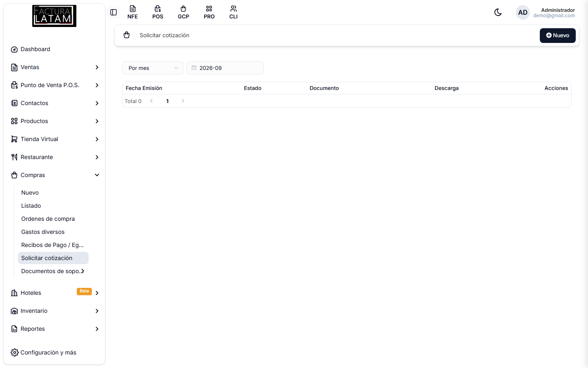Expand the Ventas menu chevron
Screen dimensions: 588x368
(97, 67)
